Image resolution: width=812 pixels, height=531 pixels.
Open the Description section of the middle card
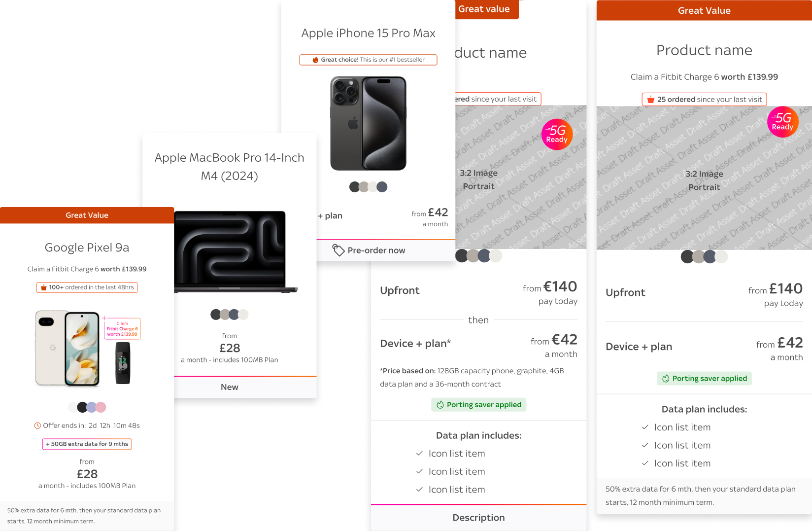[478, 518]
